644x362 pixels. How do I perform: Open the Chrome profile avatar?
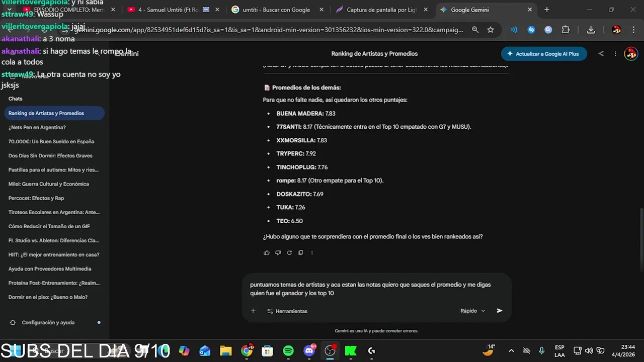pyautogui.click(x=616, y=30)
